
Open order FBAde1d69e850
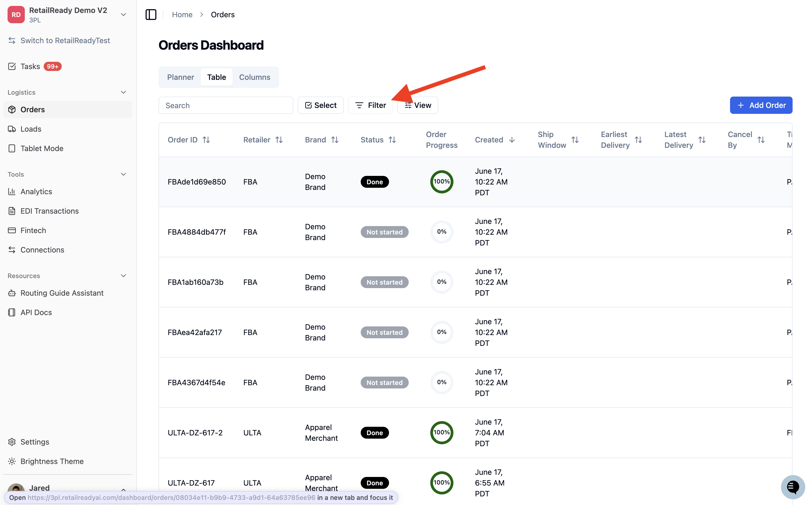click(197, 182)
